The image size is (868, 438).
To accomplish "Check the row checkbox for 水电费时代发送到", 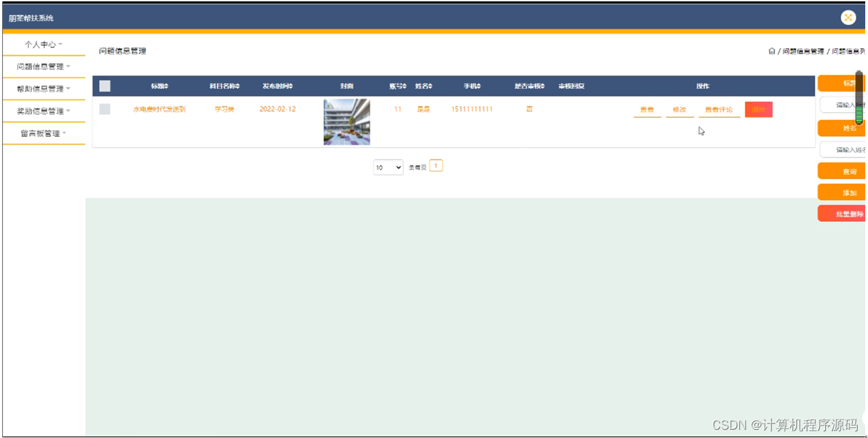I will coord(105,109).
